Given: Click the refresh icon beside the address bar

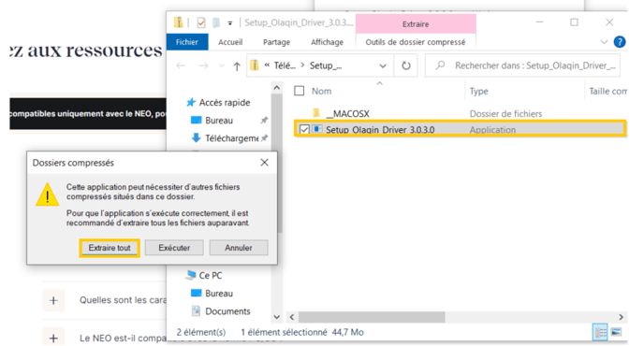Looking at the screenshot, I should 406,65.
